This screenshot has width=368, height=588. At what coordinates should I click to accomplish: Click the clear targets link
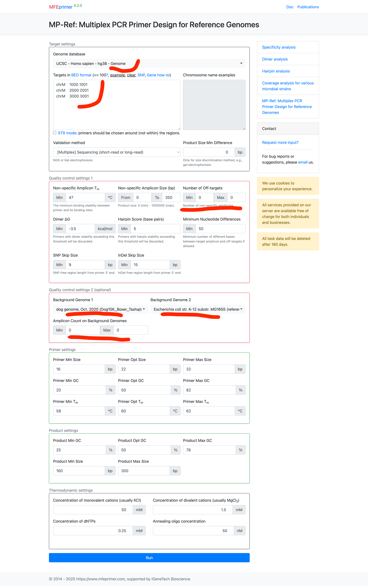[x=131, y=75]
